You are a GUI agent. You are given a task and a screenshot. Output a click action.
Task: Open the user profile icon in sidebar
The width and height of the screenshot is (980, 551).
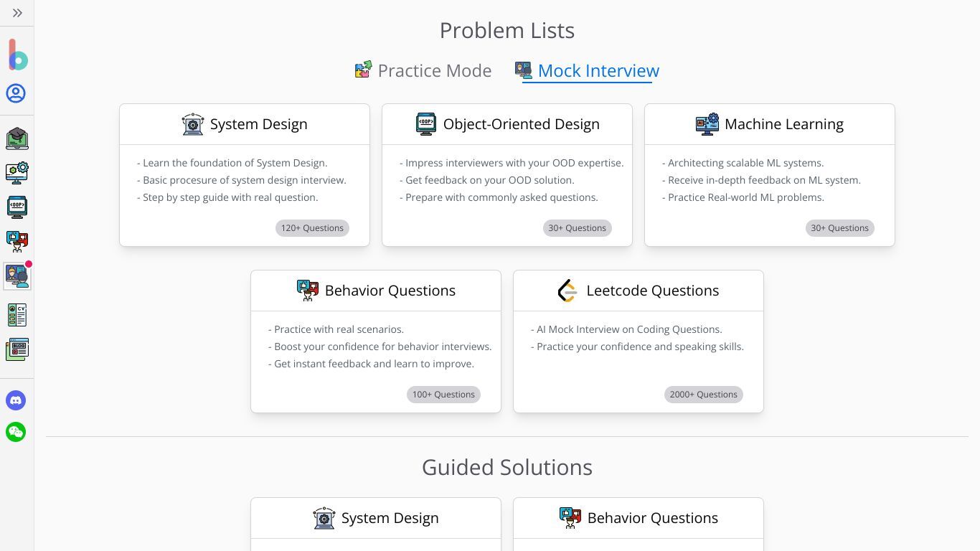click(x=16, y=93)
